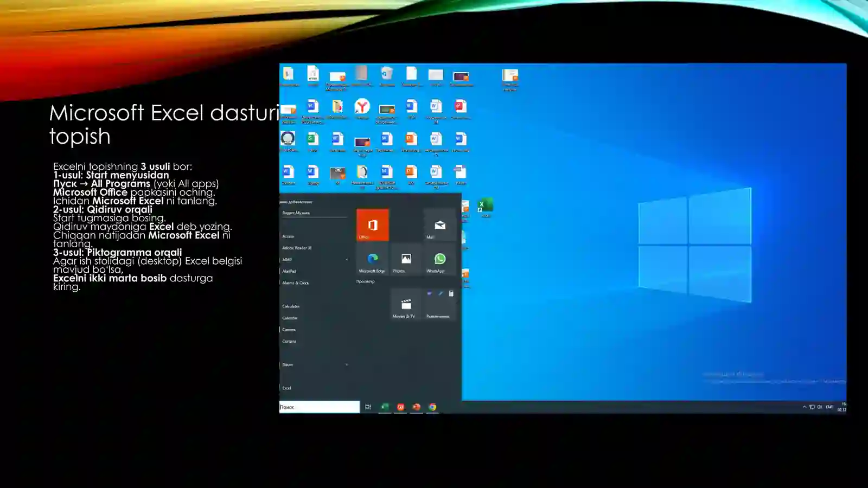Click the Поиск search box on taskbar

tap(320, 407)
